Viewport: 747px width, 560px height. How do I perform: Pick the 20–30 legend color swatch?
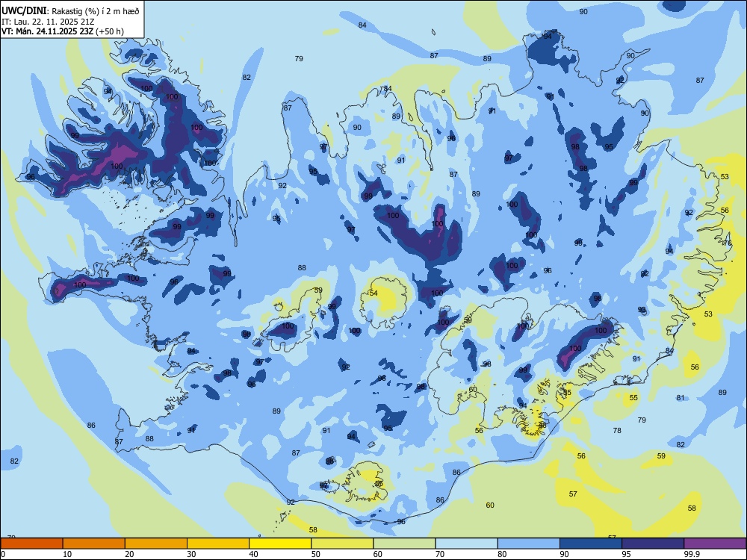(156, 544)
